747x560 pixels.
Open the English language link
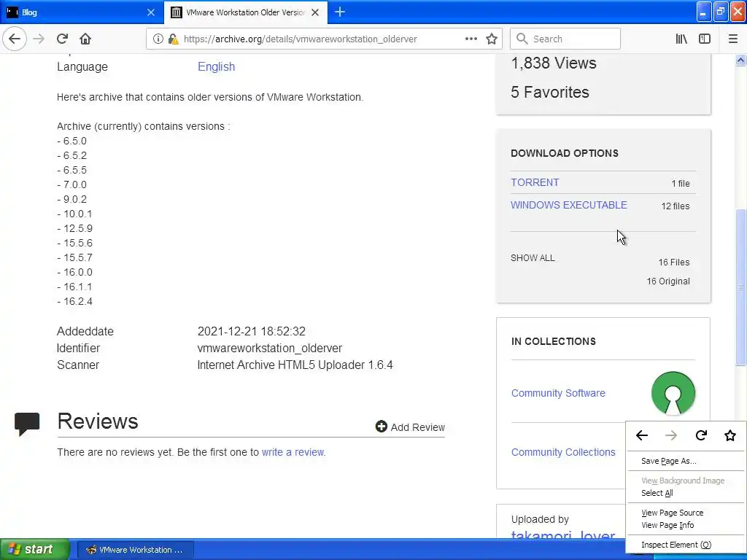tap(216, 66)
